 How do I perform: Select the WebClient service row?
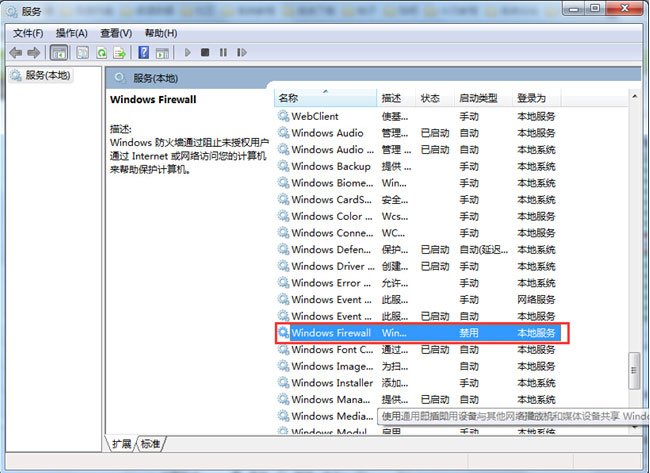coord(419,116)
